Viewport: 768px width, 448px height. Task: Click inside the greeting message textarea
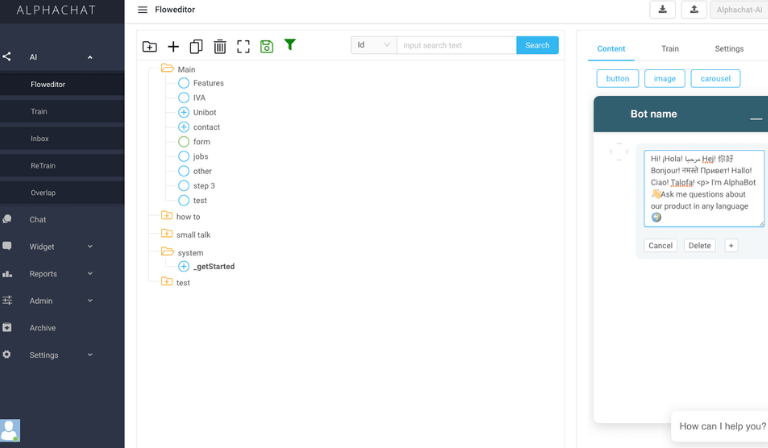704,189
